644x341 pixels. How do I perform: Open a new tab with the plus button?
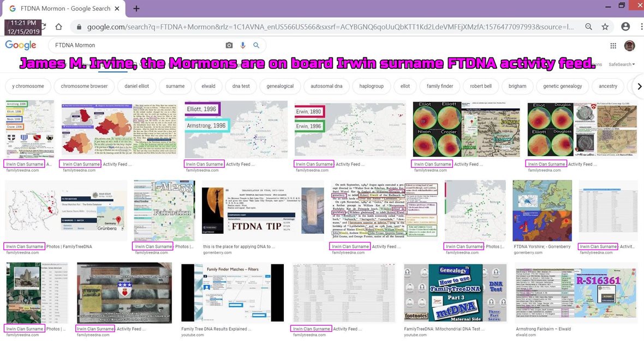click(x=136, y=9)
